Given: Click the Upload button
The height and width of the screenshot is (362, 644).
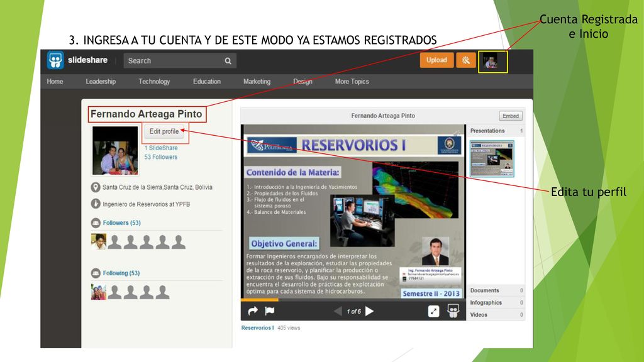Looking at the screenshot, I should coord(436,60).
